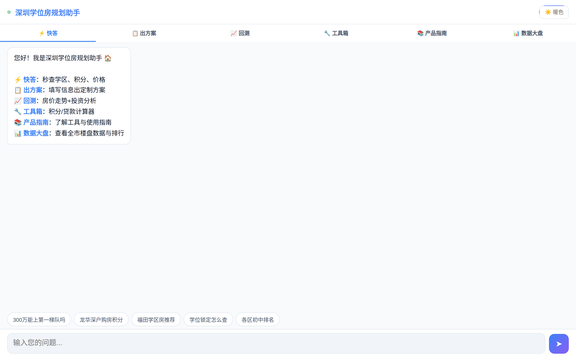Focus the 输入您的问题 input field
The width and height of the screenshot is (576, 360).
pyautogui.click(x=276, y=343)
